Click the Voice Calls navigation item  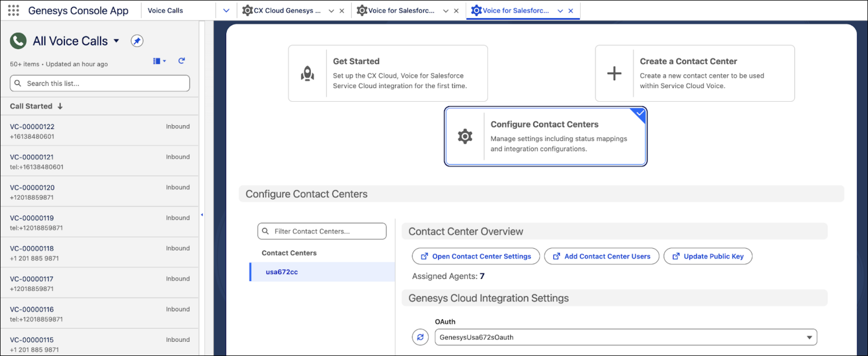pos(165,10)
